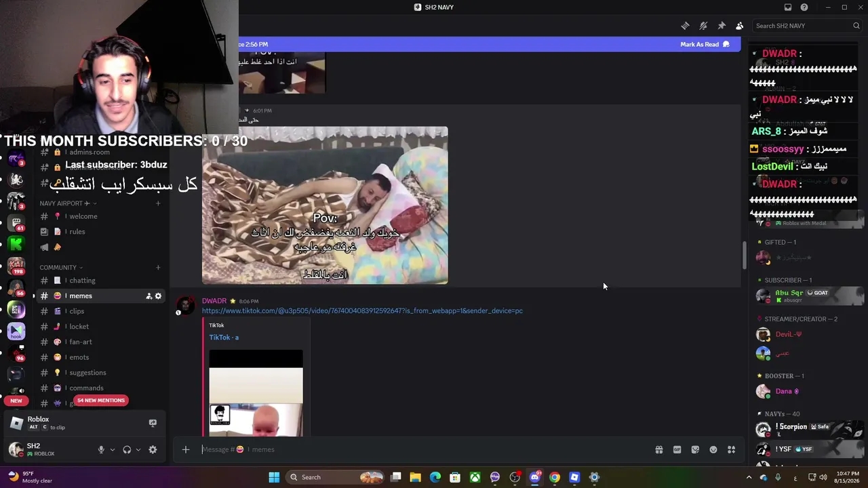Open the Discord inbox icon
The image size is (868, 488).
coord(788,7)
